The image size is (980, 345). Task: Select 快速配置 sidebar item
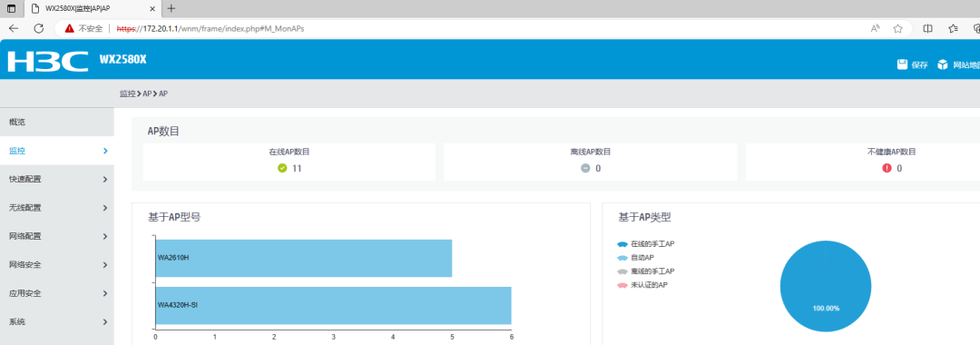pos(57,180)
